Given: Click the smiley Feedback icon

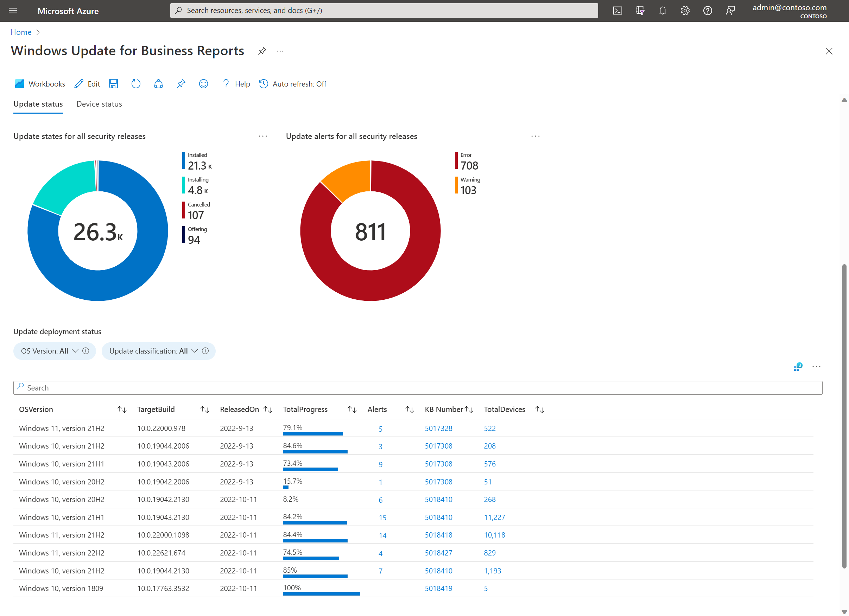Looking at the screenshot, I should 203,84.
